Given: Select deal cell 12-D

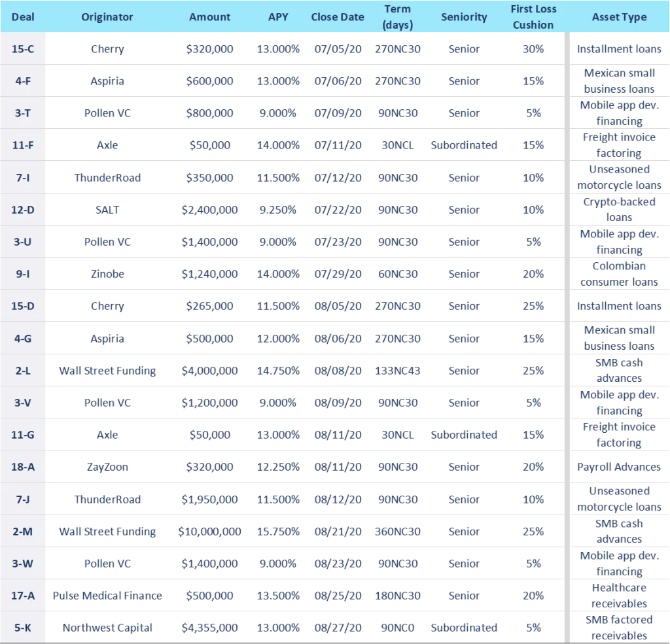Looking at the screenshot, I should (23, 210).
